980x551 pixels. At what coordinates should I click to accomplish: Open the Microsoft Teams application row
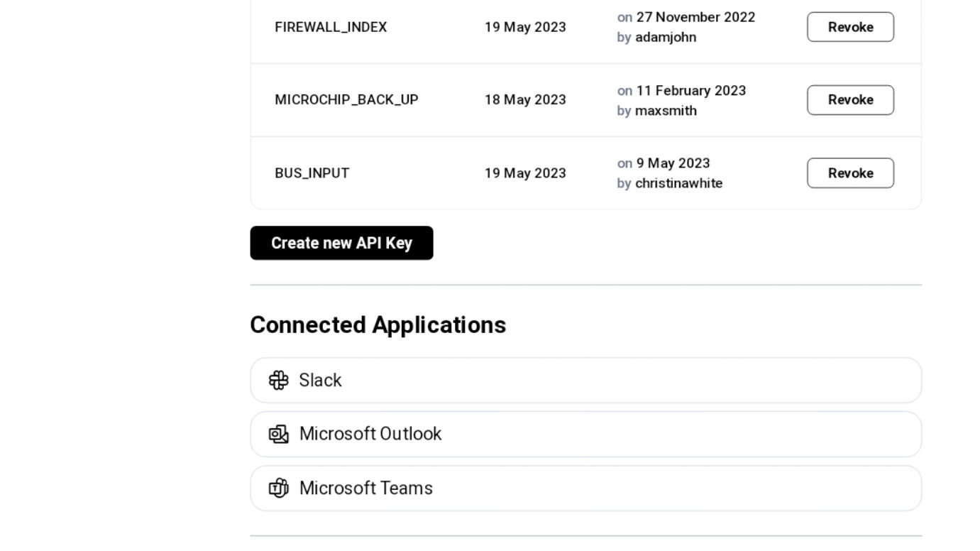(585, 489)
